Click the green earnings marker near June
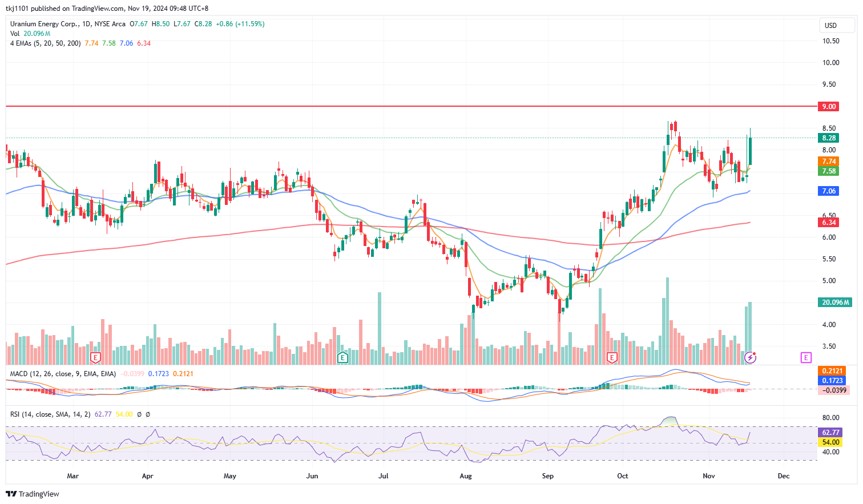The width and height of the screenshot is (863, 504). coord(342,358)
